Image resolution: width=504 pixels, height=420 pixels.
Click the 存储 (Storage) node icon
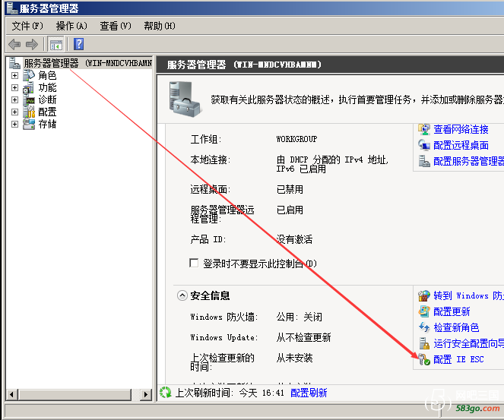pyautogui.click(x=29, y=124)
